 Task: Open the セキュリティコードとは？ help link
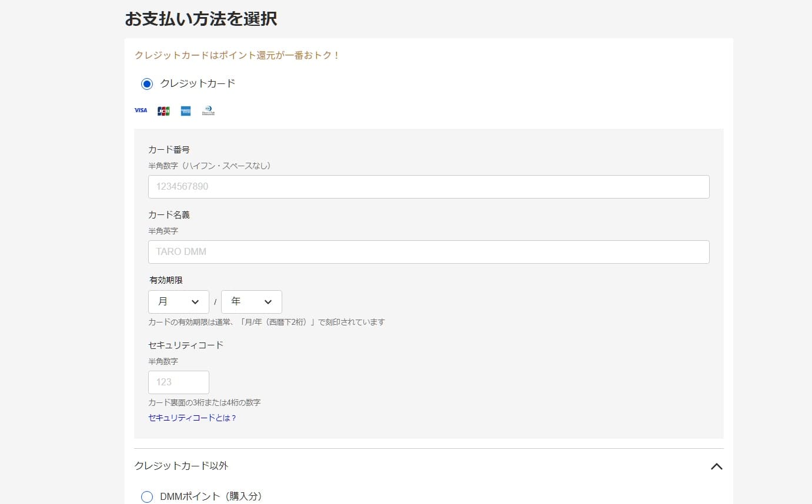point(192,418)
